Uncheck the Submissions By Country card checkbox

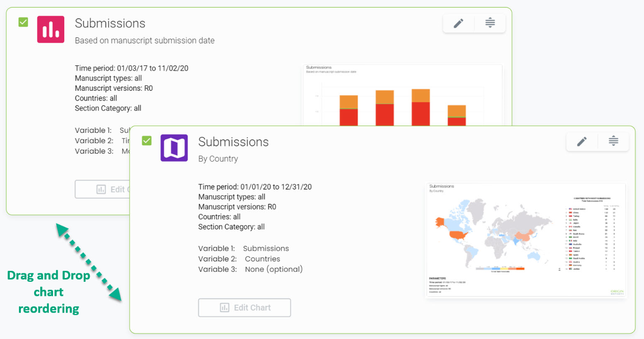click(147, 140)
